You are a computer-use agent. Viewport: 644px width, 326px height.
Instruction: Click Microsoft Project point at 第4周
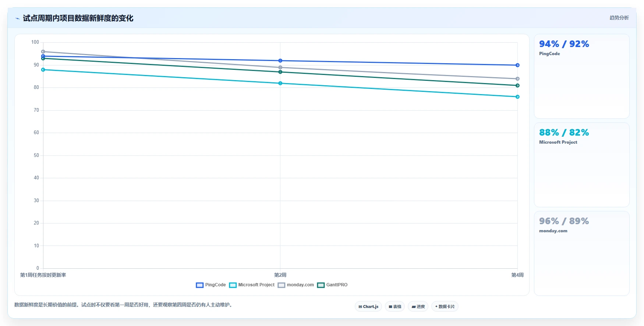pos(517,97)
